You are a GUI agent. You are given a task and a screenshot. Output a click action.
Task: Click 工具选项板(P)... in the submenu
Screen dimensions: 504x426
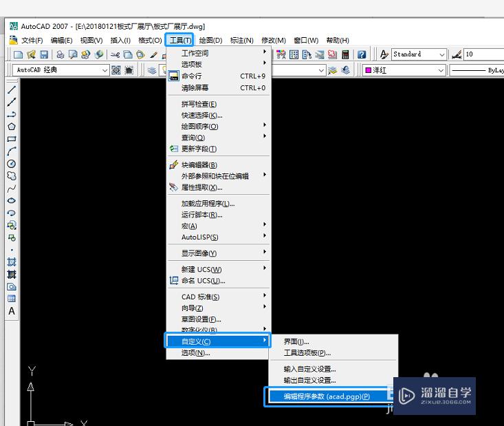[x=333, y=353]
